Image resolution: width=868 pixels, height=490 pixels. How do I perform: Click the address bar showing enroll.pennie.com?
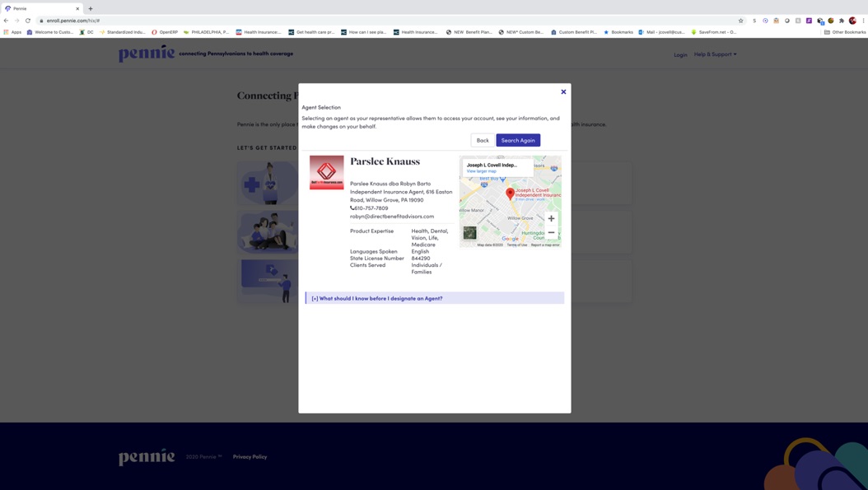pyautogui.click(x=388, y=21)
